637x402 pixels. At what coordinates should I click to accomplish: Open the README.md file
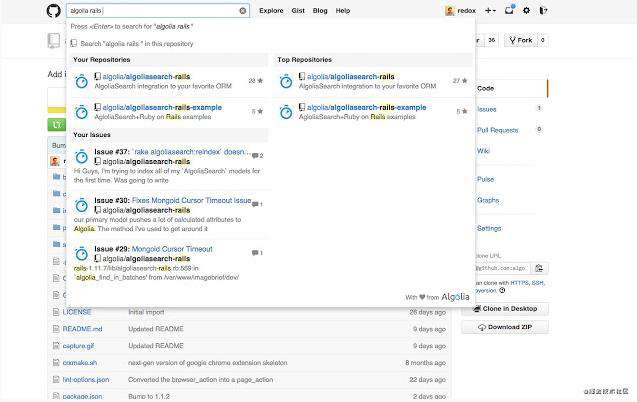point(82,329)
